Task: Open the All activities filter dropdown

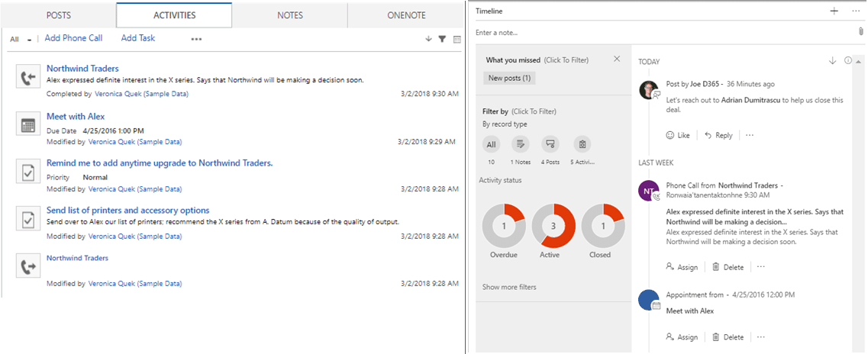Action: click(21, 39)
